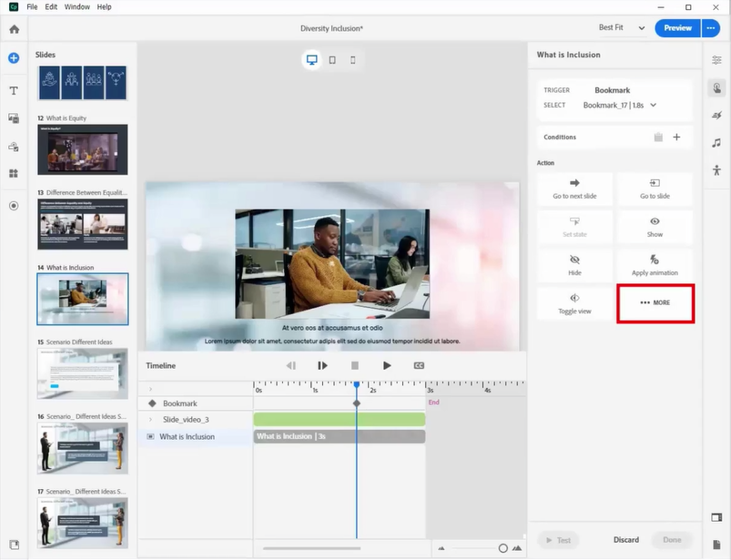Viewport: 731px width, 560px height.
Task: Expand the Slide_video_3 timeline row
Action: (150, 420)
